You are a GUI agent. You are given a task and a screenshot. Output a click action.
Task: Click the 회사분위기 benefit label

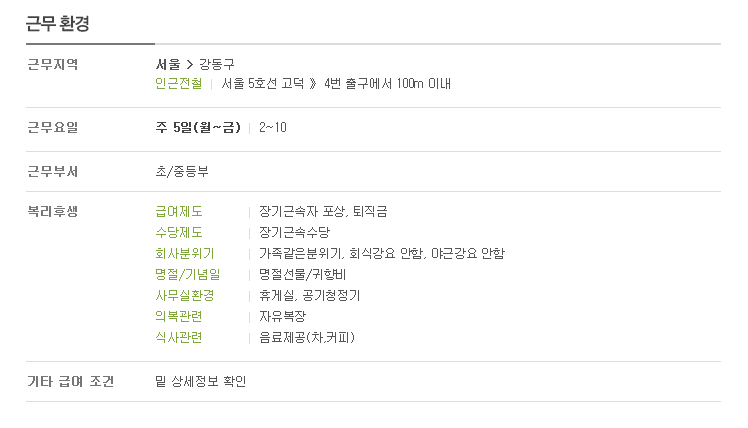click(x=185, y=253)
